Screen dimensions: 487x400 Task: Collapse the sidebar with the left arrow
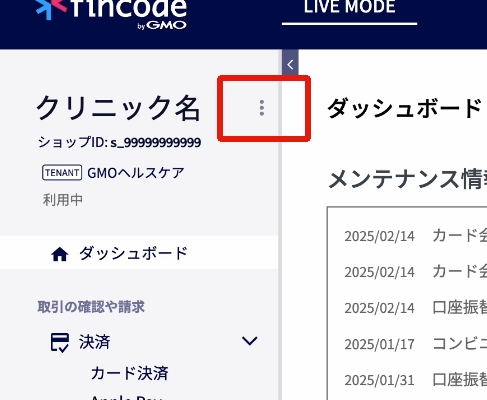tap(290, 64)
